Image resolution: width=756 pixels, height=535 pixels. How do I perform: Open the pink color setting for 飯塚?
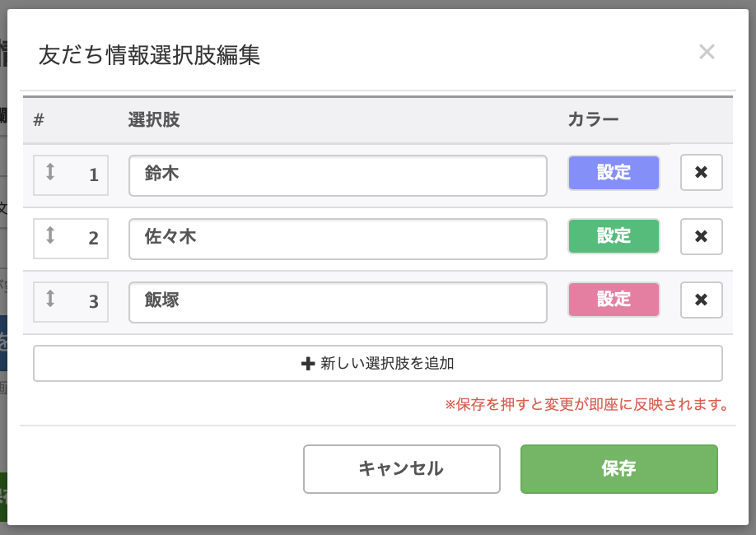[x=614, y=300]
